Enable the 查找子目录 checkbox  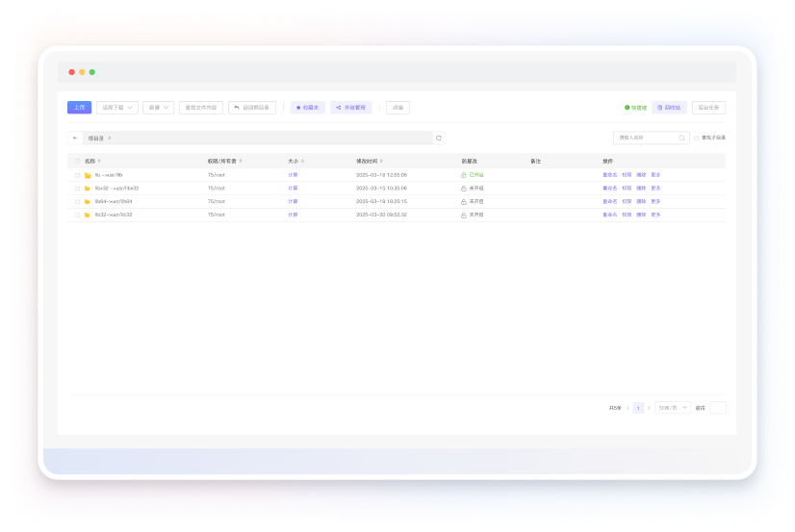(697, 138)
